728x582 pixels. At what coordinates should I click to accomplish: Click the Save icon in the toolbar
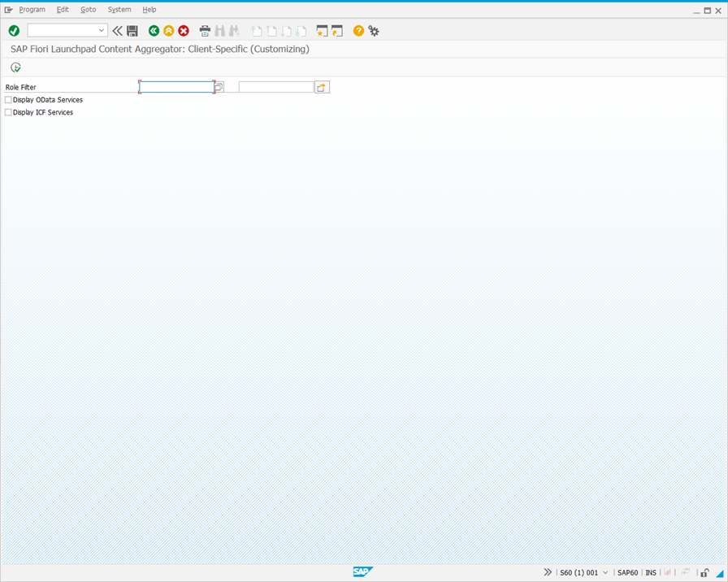[132, 30]
